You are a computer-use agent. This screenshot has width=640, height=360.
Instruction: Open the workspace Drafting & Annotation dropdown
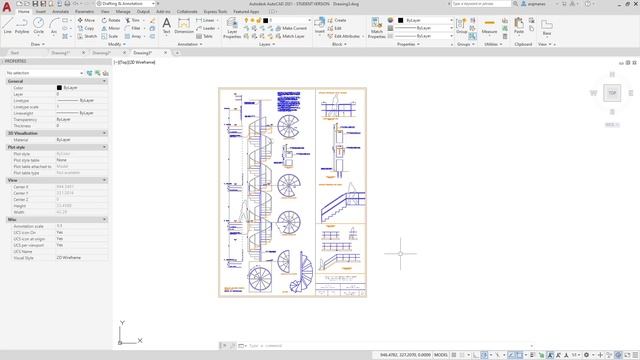coord(126,4)
